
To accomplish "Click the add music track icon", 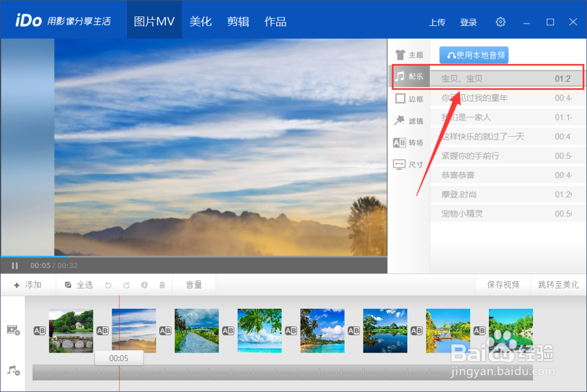I will point(14,370).
